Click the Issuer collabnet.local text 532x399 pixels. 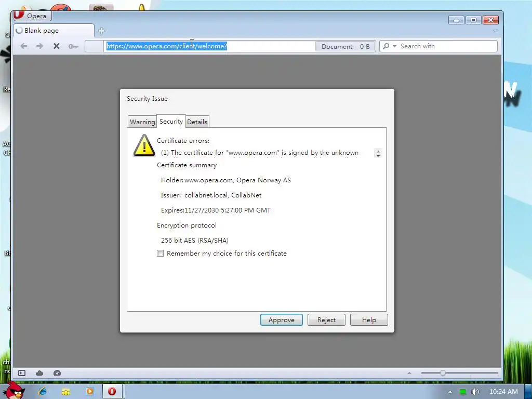tap(211, 195)
